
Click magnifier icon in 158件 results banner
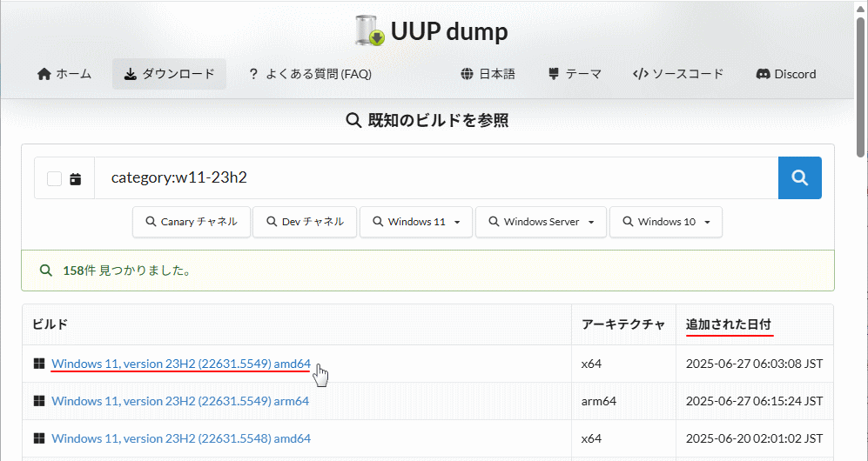pyautogui.click(x=46, y=271)
